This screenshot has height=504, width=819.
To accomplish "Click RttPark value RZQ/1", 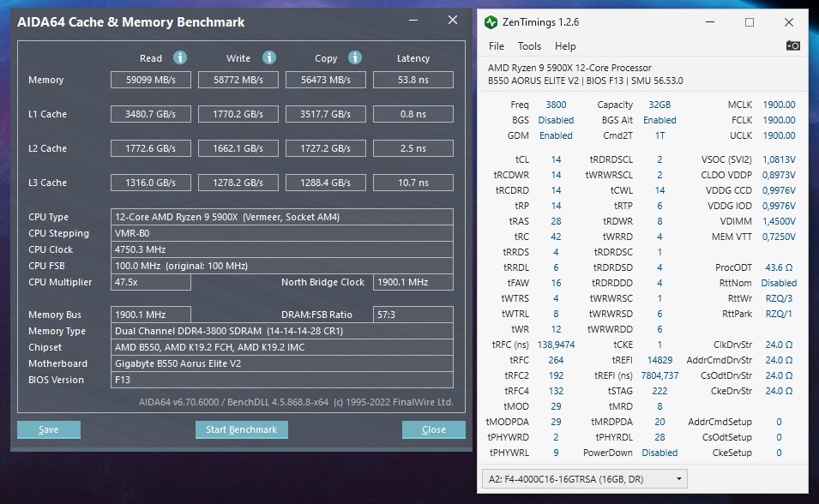I will [779, 314].
